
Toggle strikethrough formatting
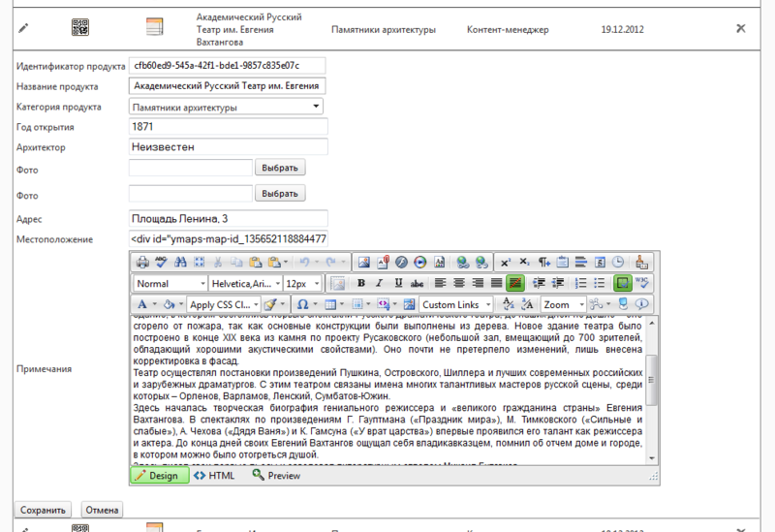point(418,283)
